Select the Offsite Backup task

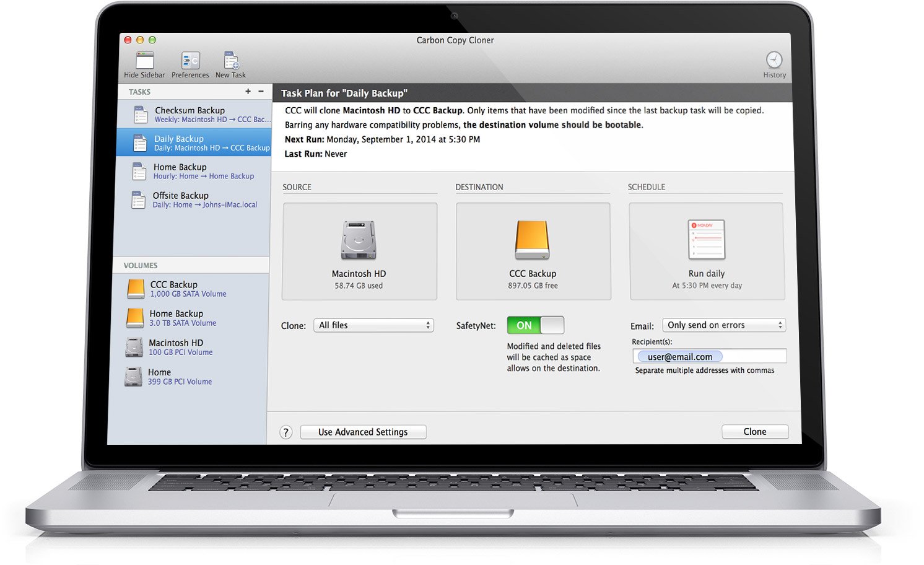193,199
